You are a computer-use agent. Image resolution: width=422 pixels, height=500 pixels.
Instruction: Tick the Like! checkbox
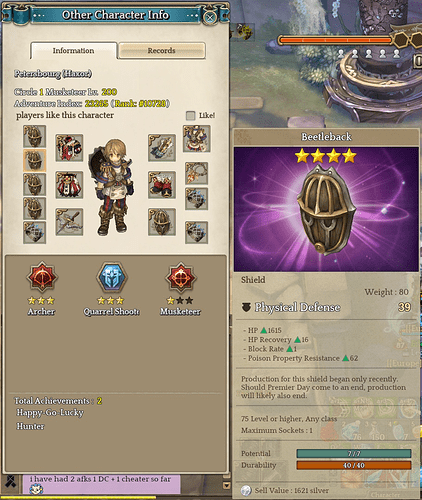point(190,115)
